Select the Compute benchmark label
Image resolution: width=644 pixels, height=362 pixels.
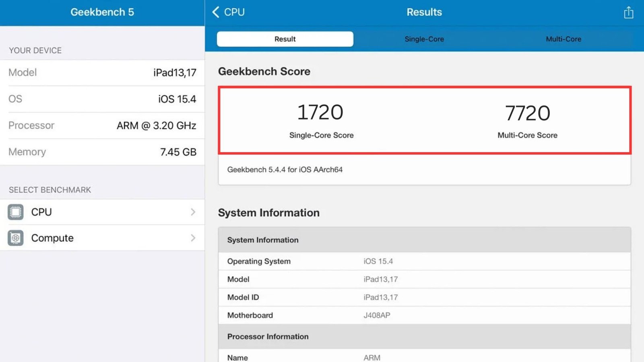[x=52, y=238]
